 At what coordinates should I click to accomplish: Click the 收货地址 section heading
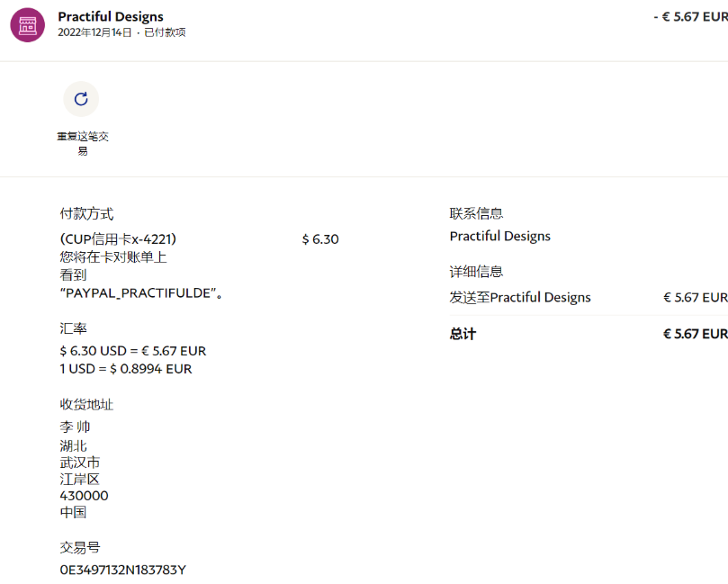(x=86, y=404)
